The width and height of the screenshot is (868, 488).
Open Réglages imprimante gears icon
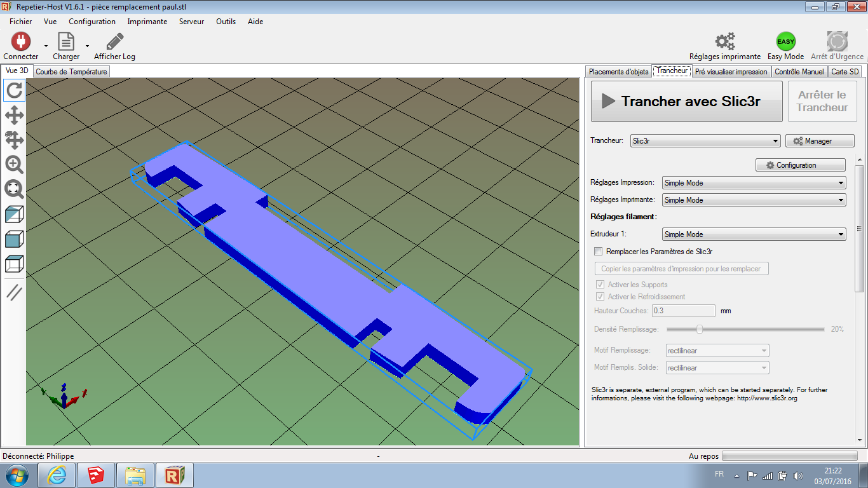click(725, 42)
